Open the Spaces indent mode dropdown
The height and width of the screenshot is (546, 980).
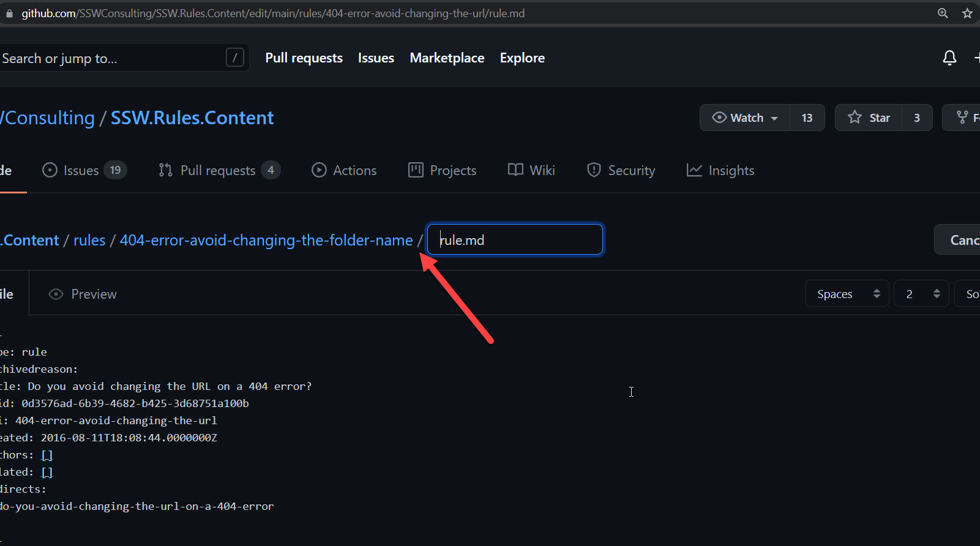[847, 294]
